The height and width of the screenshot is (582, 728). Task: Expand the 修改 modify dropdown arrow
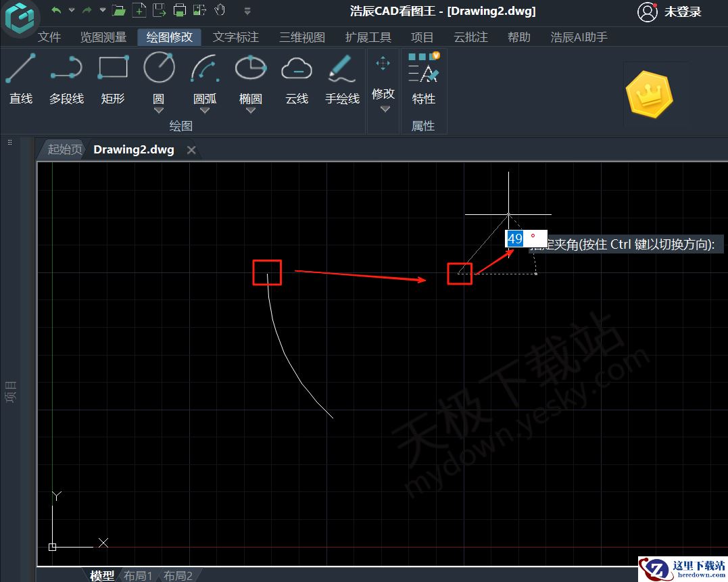point(385,110)
